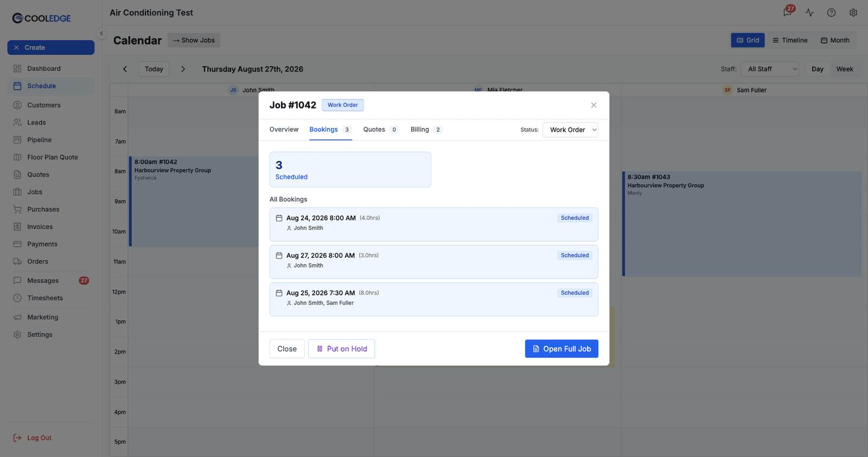Open the 8:30am #1043 calendar event
This screenshot has height=457, width=868.
pos(742,224)
